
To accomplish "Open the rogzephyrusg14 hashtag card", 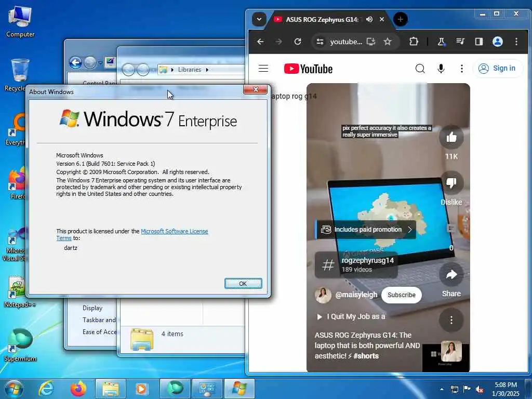I will [356, 264].
